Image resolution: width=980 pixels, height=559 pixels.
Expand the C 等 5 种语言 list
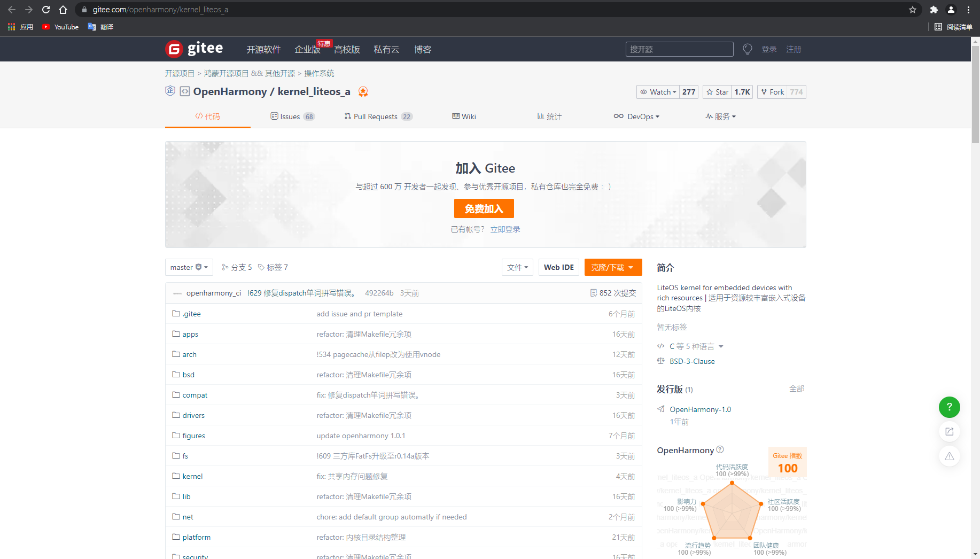click(x=696, y=346)
